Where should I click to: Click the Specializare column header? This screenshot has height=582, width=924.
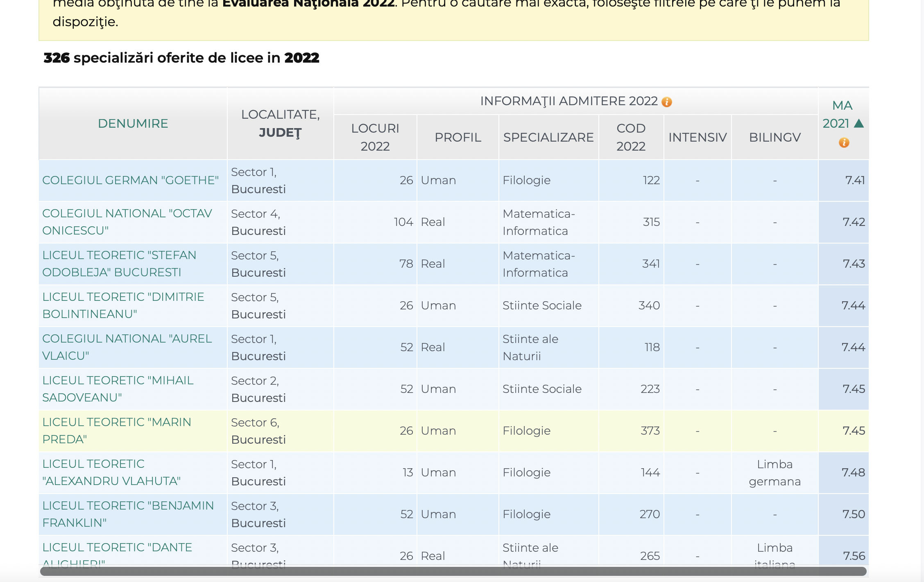pos(548,138)
